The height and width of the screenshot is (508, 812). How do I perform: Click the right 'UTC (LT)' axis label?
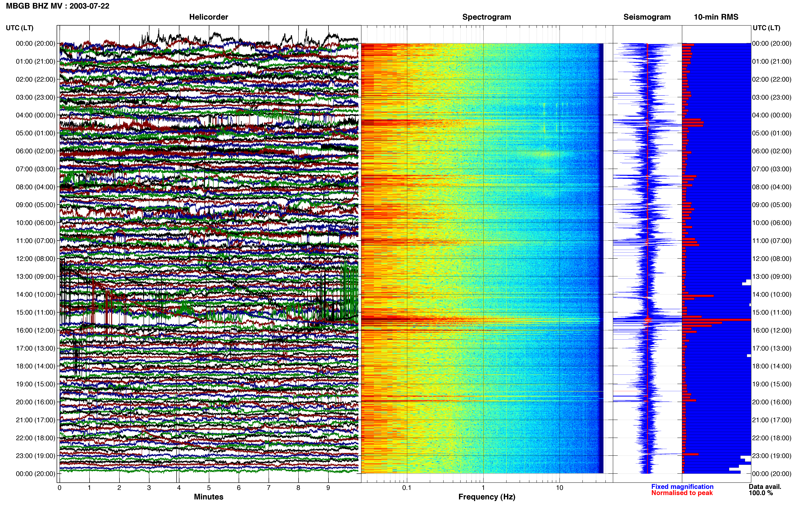pos(766,28)
